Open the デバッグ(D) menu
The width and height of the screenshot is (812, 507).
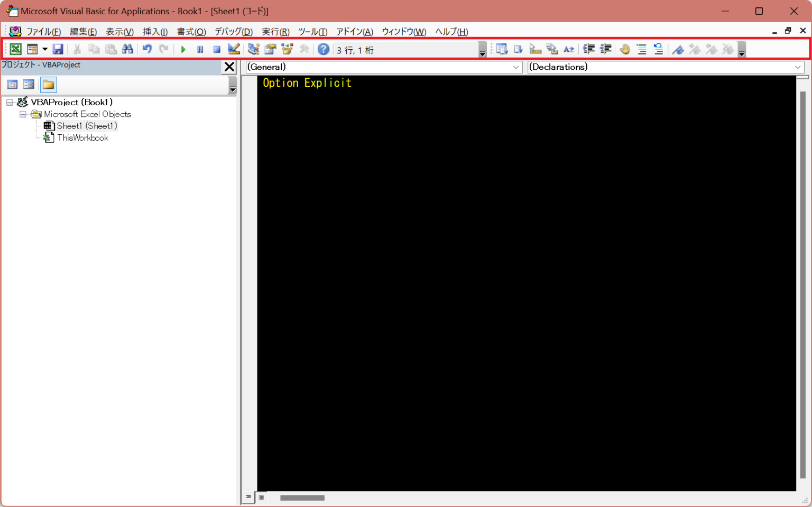(x=233, y=31)
